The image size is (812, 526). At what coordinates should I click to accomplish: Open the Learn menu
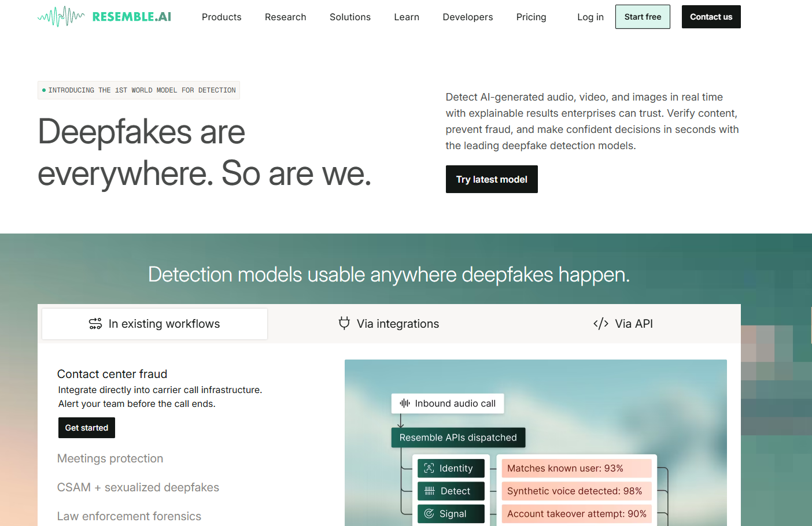(407, 17)
